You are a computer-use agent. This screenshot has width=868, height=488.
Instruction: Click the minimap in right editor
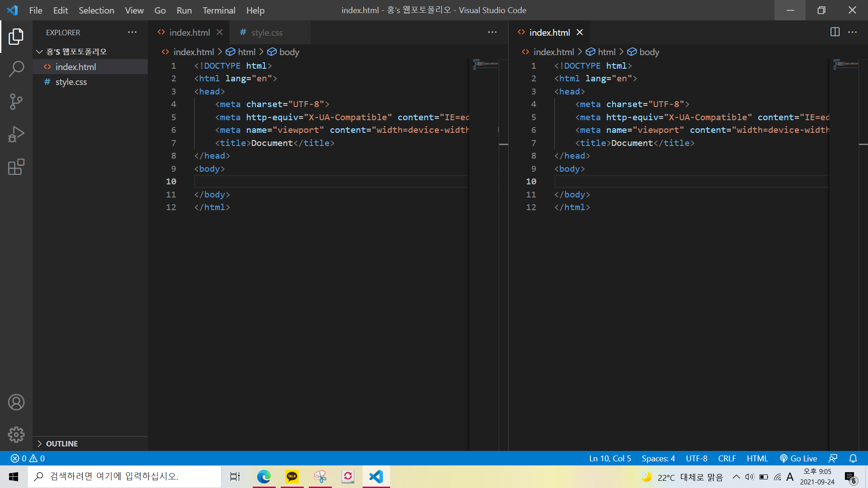pyautogui.click(x=845, y=64)
